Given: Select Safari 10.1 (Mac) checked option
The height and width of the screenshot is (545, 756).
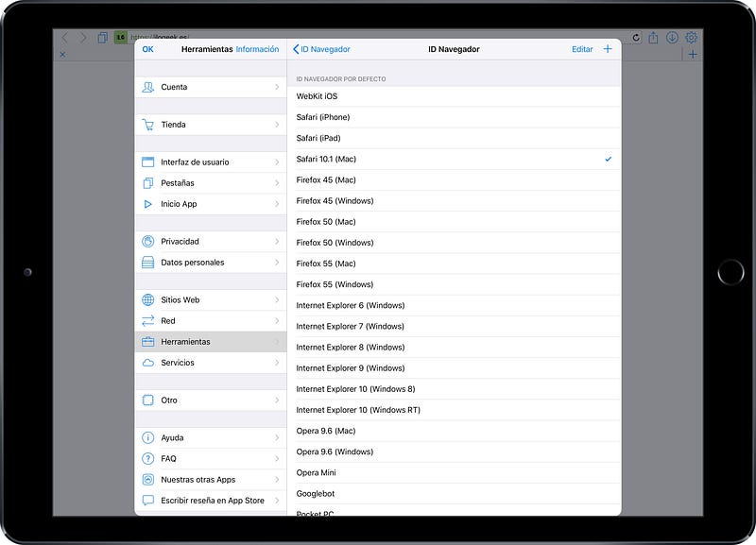Looking at the screenshot, I should [454, 160].
